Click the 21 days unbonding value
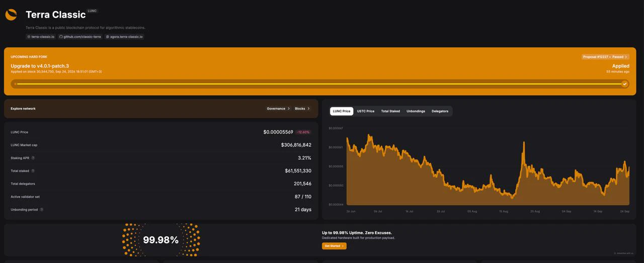 point(303,210)
